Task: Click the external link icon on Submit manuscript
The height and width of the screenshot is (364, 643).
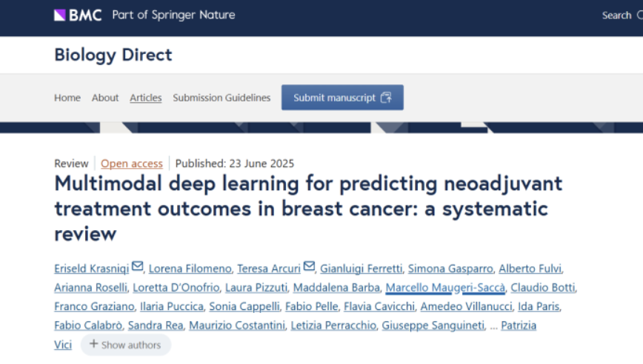Action: (x=386, y=98)
